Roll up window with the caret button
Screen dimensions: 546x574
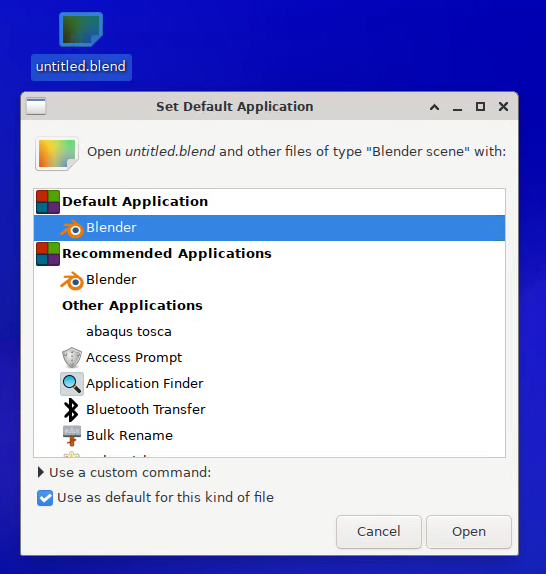click(x=435, y=107)
